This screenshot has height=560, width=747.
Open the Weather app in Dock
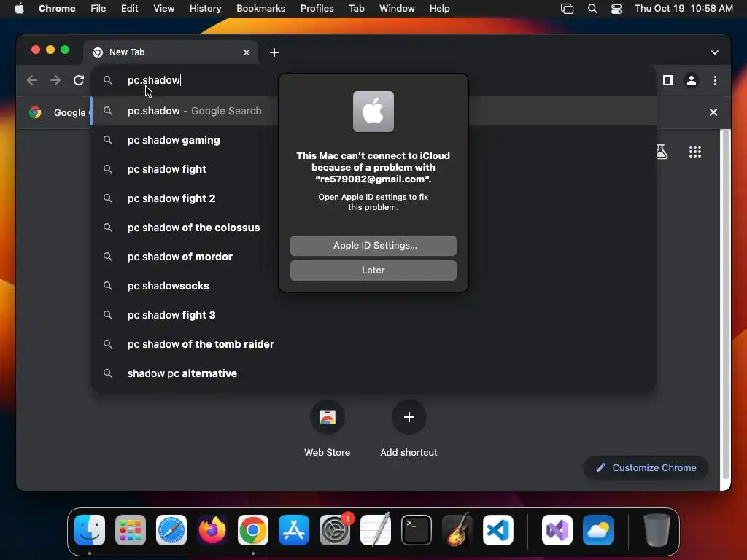(x=598, y=530)
